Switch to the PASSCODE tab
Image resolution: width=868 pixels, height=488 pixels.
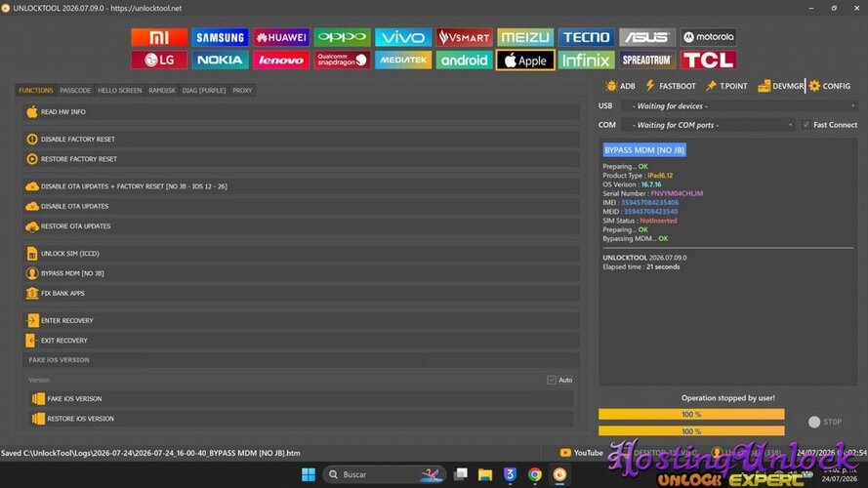click(x=75, y=90)
